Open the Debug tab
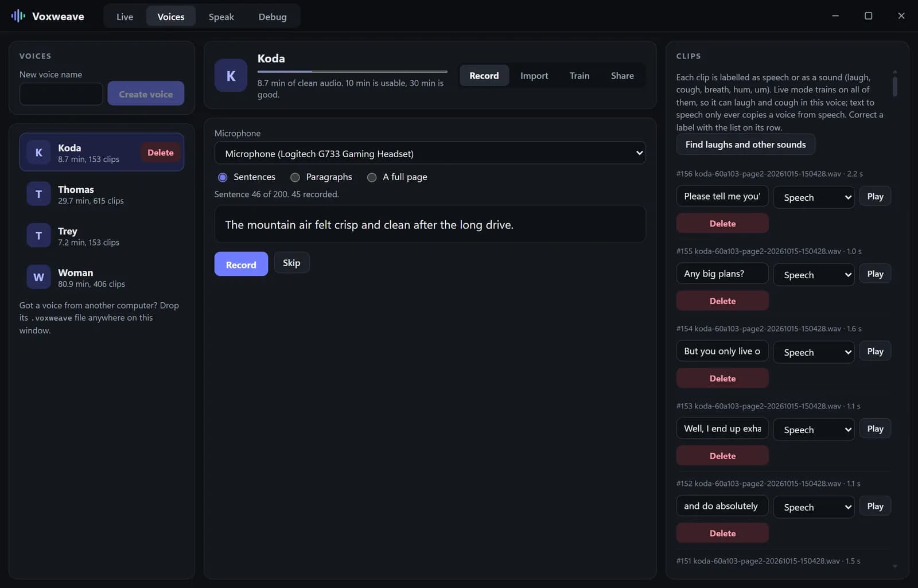 pos(273,17)
